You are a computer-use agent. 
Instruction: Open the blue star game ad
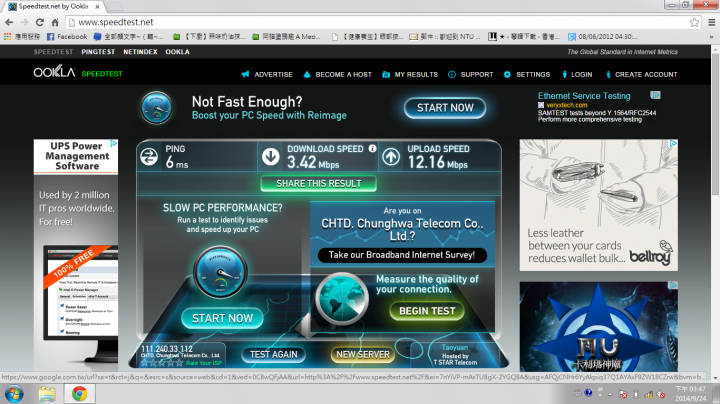(599, 326)
